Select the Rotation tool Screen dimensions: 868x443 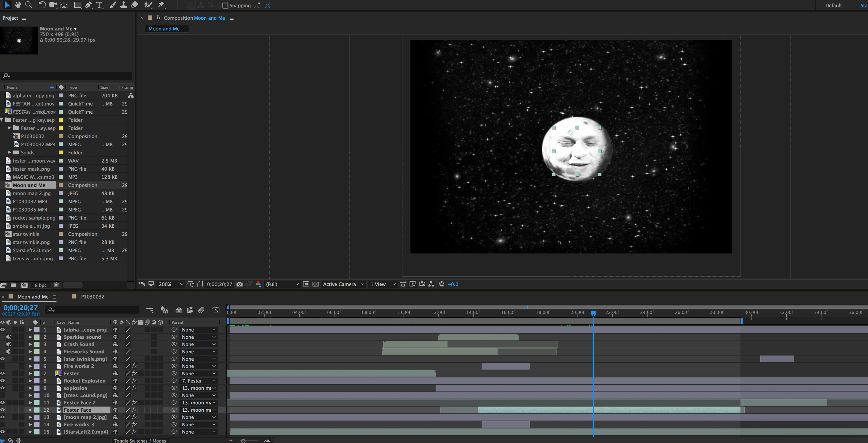click(x=42, y=5)
